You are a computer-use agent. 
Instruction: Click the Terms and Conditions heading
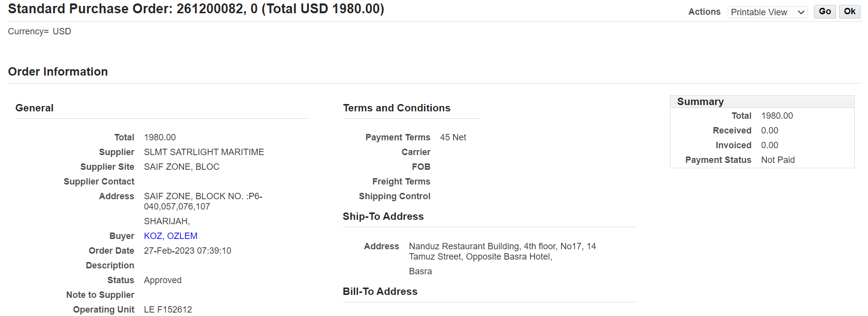pyautogui.click(x=396, y=108)
